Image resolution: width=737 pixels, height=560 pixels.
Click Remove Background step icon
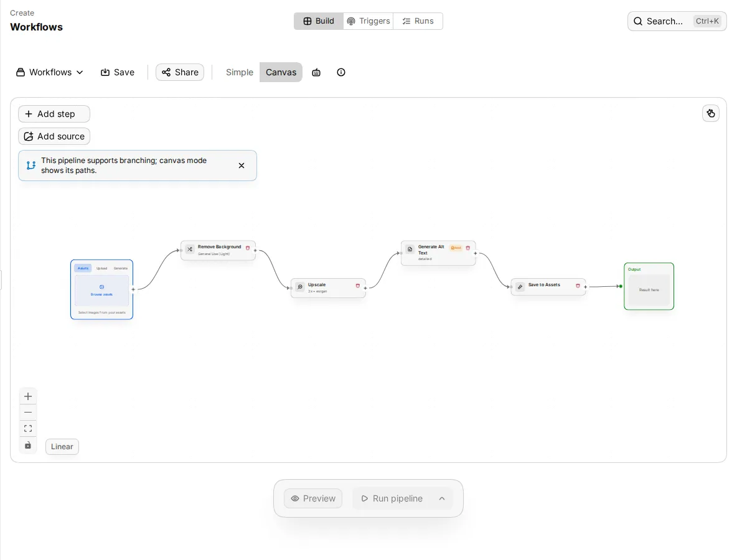(x=190, y=250)
